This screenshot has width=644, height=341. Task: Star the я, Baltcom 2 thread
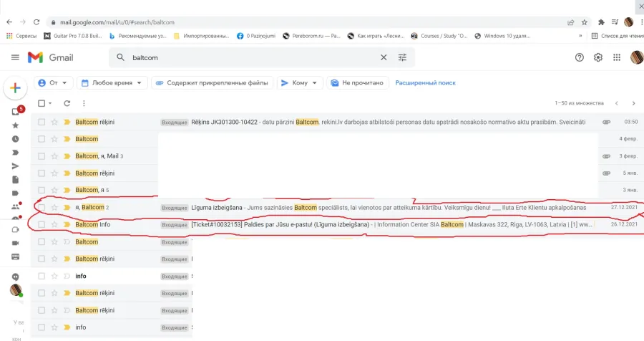point(54,207)
